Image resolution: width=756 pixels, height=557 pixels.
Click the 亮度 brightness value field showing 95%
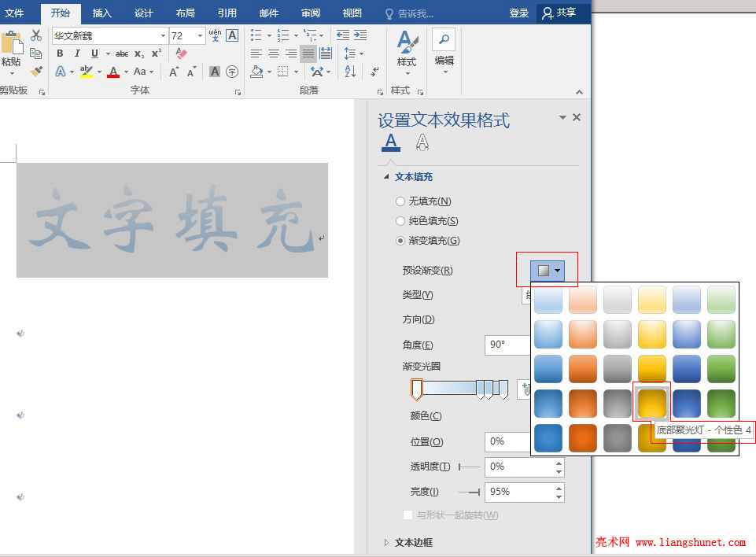click(520, 492)
